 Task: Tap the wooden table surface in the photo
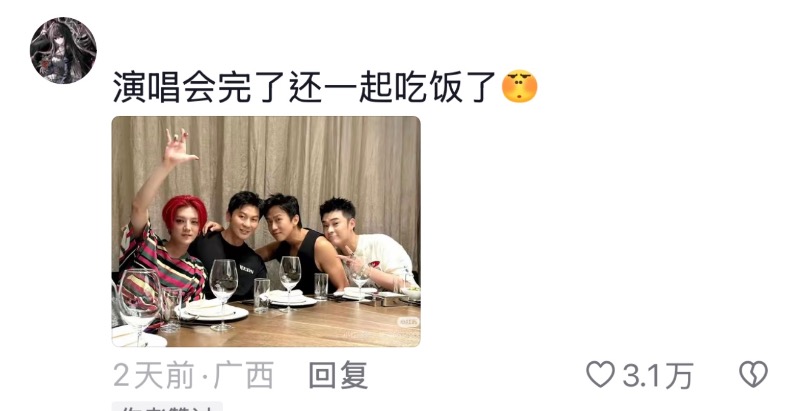pyautogui.click(x=306, y=326)
